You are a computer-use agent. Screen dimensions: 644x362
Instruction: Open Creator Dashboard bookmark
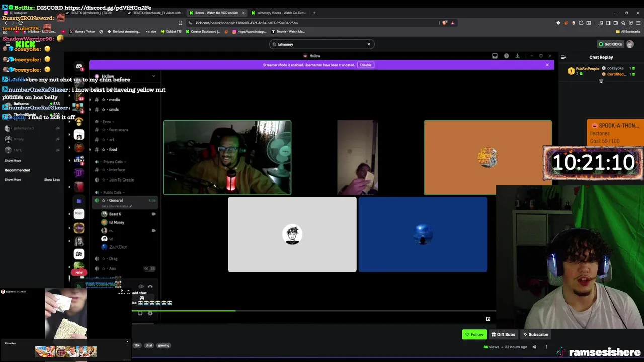point(203,31)
